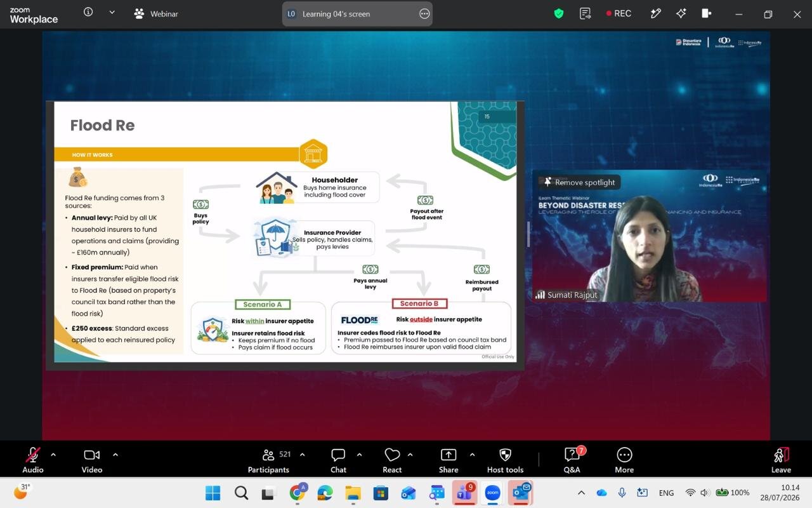
Task: Expand the audio options caret
Action: tap(53, 455)
